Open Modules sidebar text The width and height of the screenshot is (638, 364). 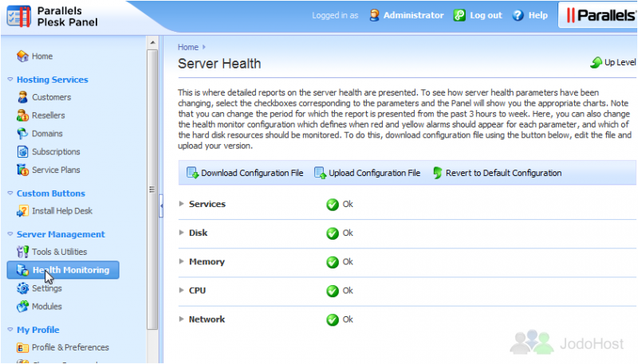pyautogui.click(x=47, y=307)
